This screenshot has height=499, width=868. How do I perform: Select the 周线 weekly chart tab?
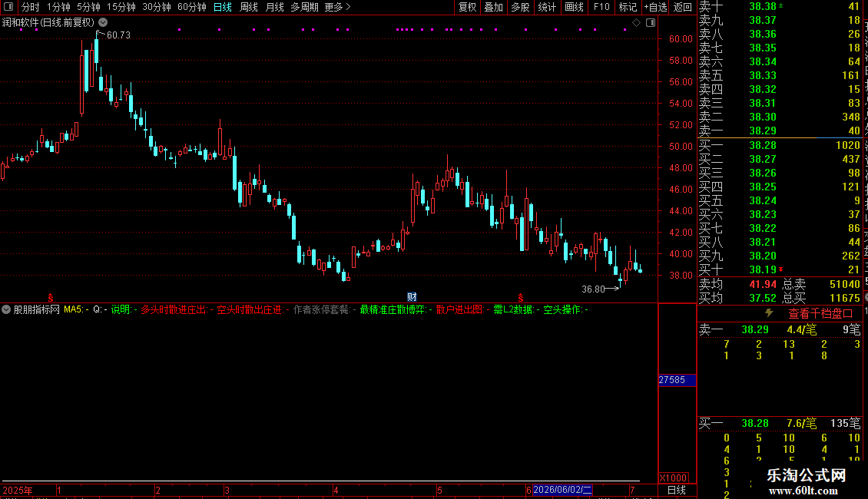pos(249,7)
